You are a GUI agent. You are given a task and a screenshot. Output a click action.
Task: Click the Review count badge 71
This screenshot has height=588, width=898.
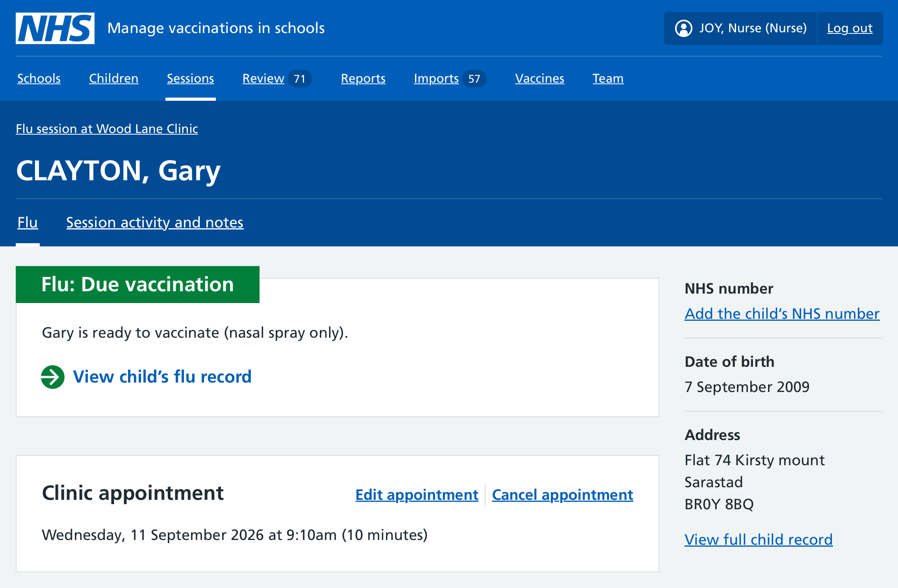(x=300, y=79)
